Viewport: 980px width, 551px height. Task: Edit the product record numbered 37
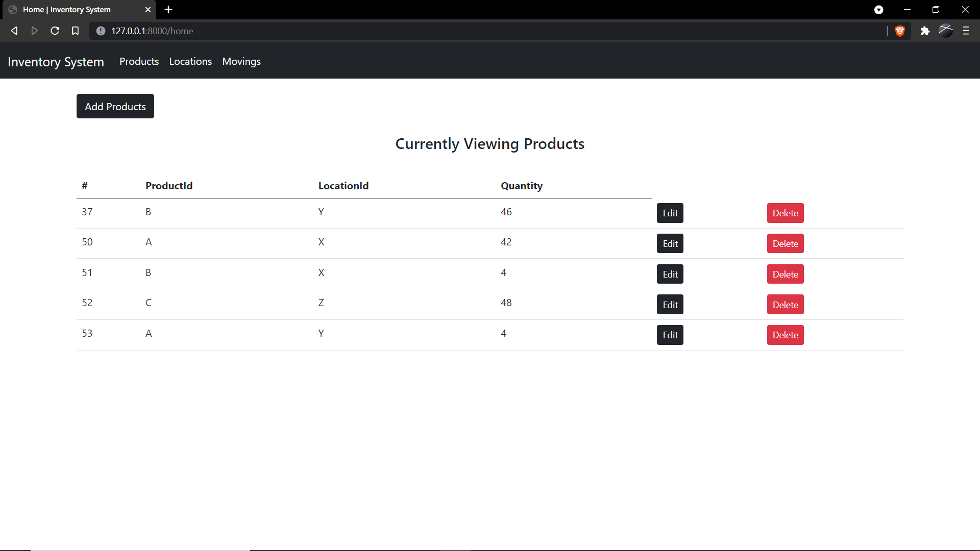click(x=670, y=213)
